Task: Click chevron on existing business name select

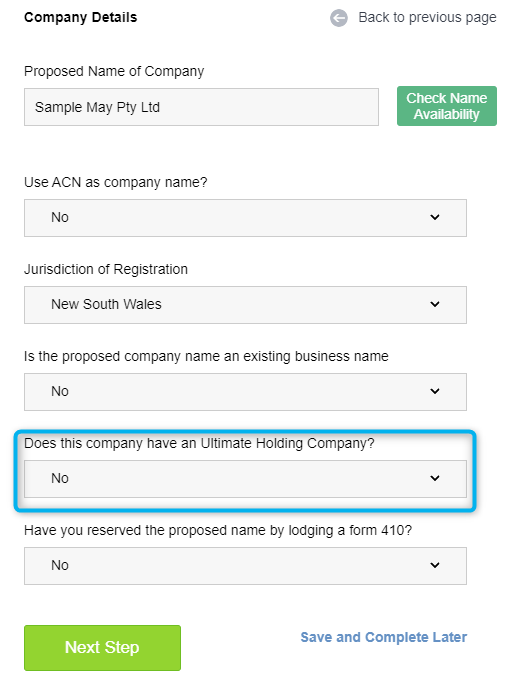Action: coord(435,391)
